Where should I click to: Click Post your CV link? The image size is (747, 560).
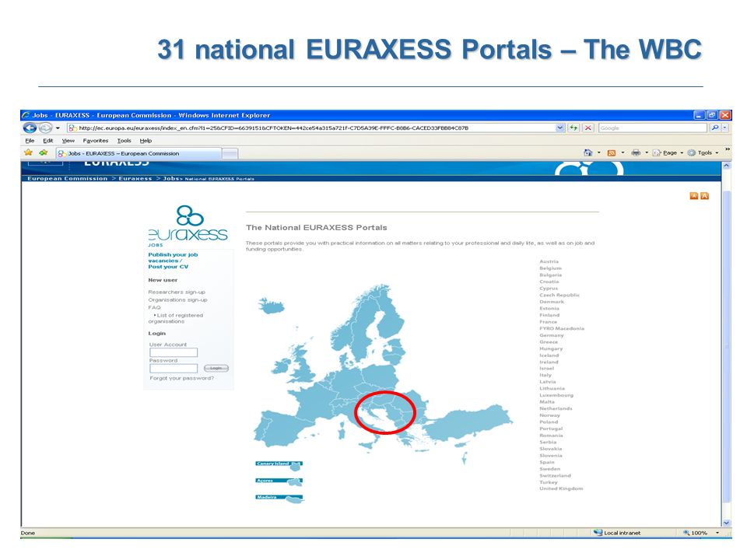pyautogui.click(x=168, y=267)
